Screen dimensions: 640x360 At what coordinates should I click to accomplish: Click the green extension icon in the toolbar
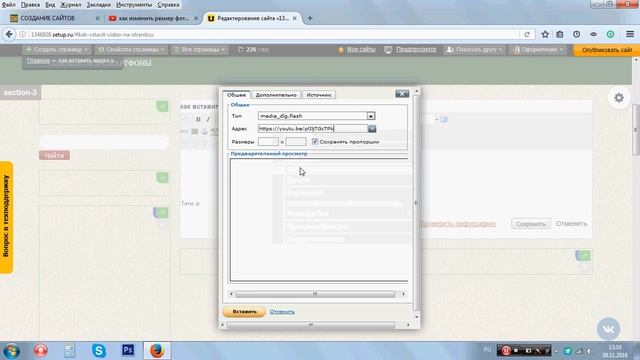[610, 35]
